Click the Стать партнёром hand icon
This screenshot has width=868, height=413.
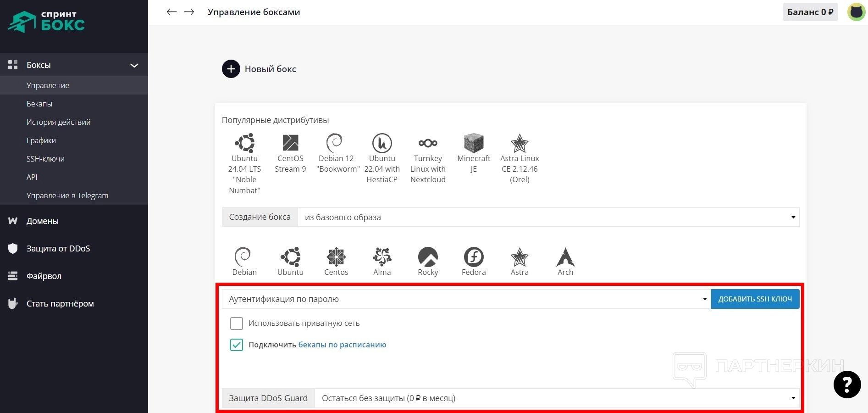(13, 303)
